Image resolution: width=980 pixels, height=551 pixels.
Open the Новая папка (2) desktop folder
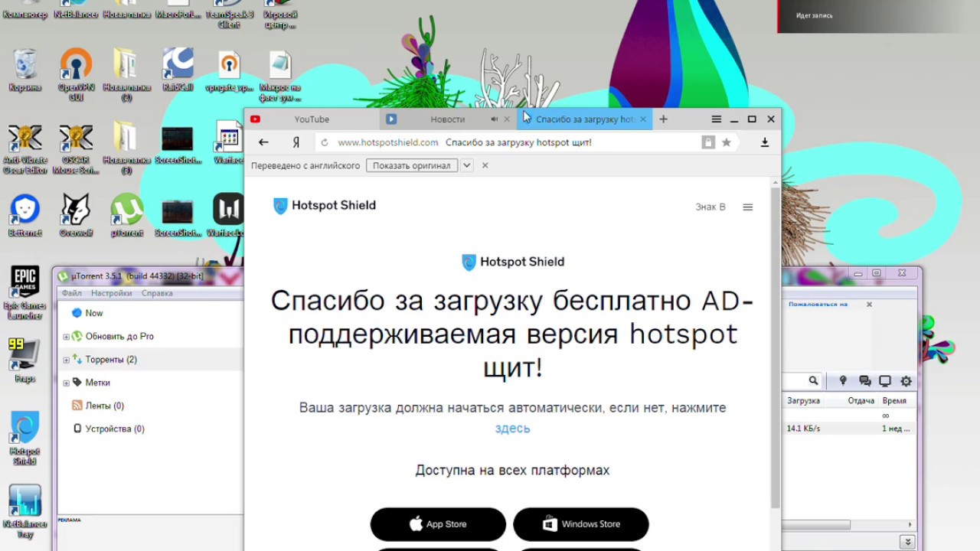click(x=126, y=75)
